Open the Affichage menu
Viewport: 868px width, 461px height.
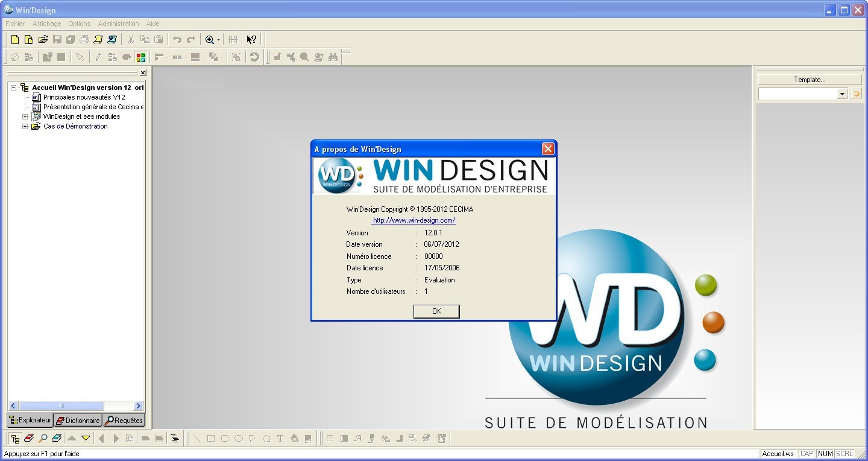tap(46, 24)
